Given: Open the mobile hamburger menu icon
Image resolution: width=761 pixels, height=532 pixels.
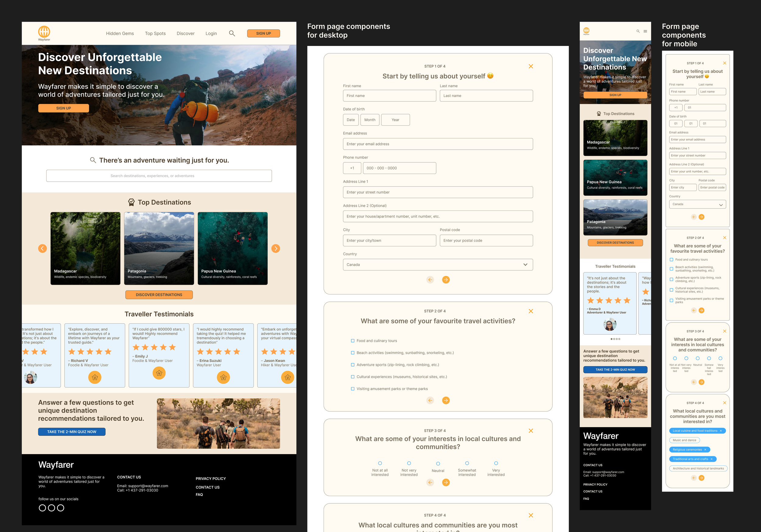Looking at the screenshot, I should click(x=645, y=31).
